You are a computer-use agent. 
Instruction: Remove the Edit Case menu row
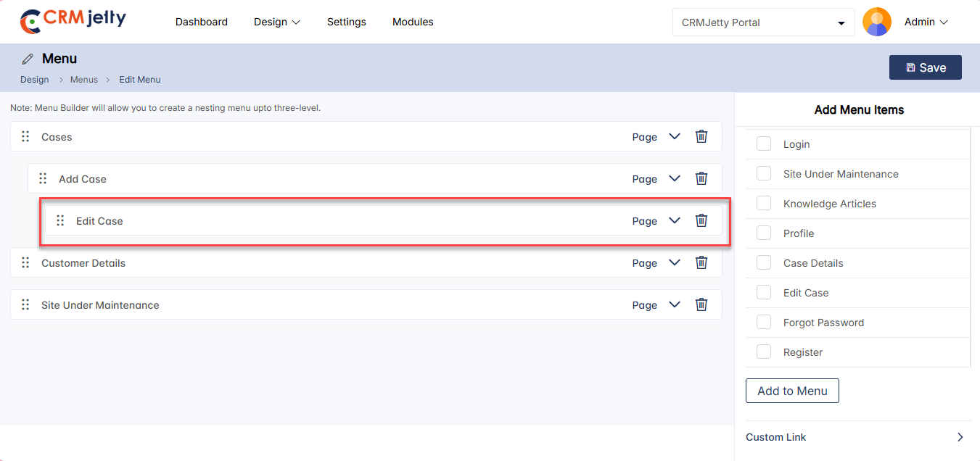(701, 220)
